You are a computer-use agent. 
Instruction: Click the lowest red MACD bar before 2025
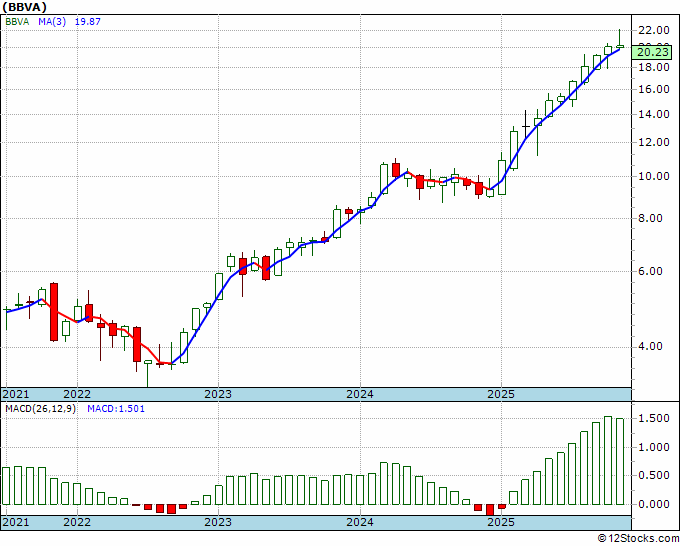point(490,510)
